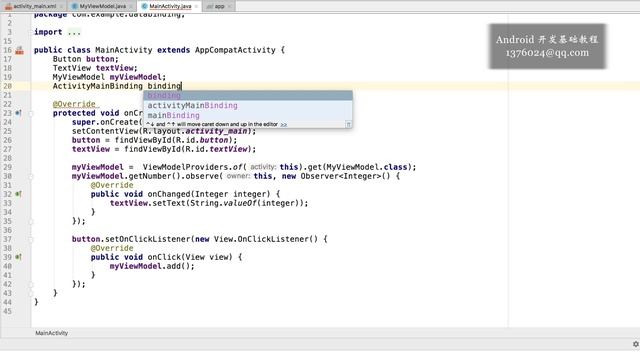Click 'View.OnClickListener()' on line 37

click(x=266, y=239)
